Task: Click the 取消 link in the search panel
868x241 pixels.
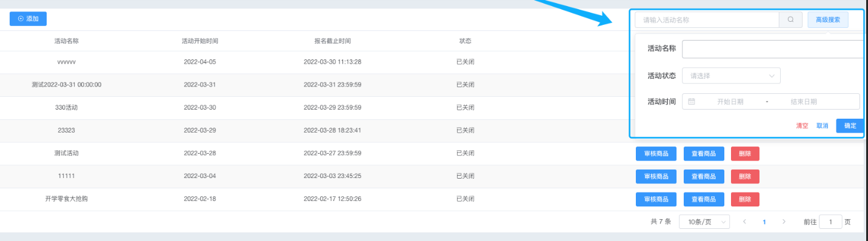Action: point(822,125)
